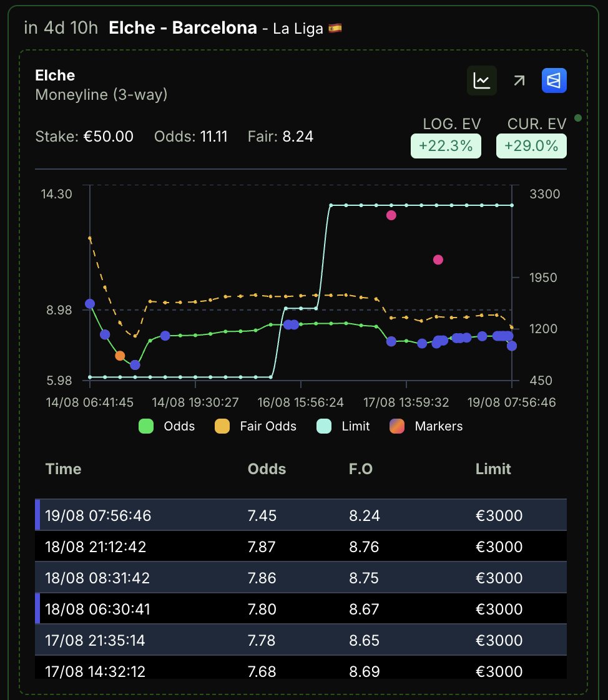Click the La Liga league label
Viewport: 608px width, 700px height.
tap(298, 29)
